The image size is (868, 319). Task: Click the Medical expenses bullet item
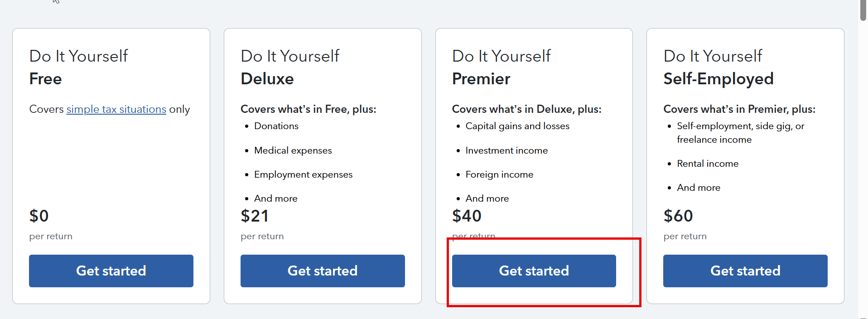click(x=293, y=150)
